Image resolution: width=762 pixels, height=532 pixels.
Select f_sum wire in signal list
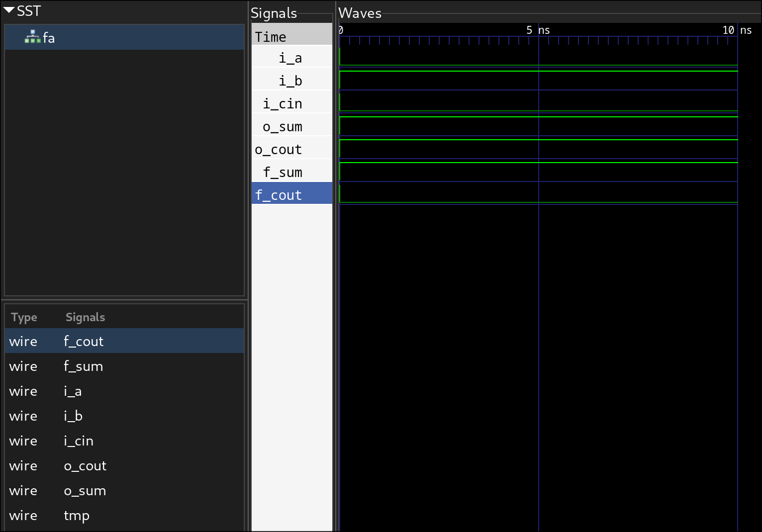click(x=124, y=366)
